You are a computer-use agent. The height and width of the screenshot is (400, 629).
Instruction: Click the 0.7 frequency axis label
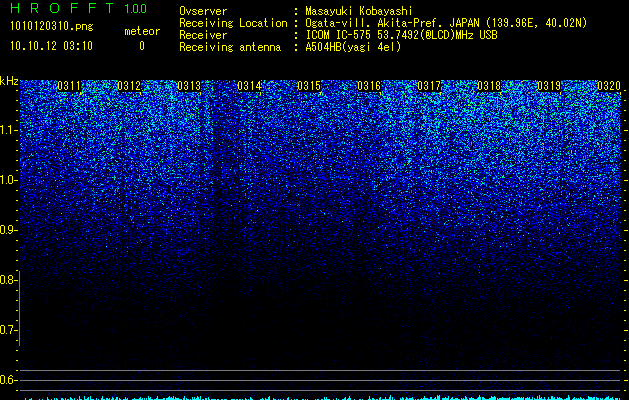coord(7,330)
